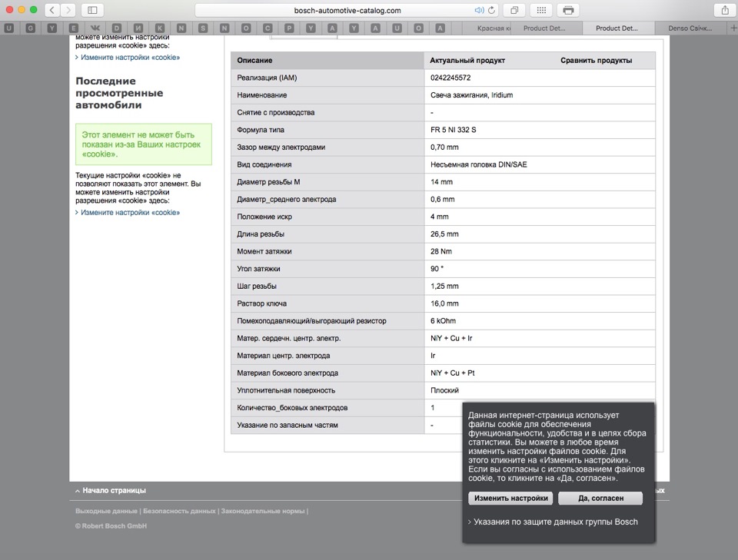Click the Изменить настройки button
This screenshot has width=738, height=560.
(x=511, y=498)
